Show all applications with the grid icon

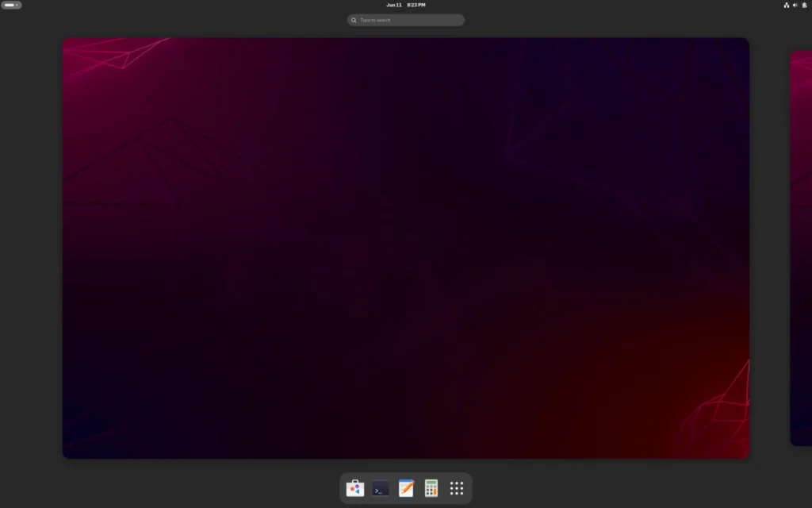457,488
